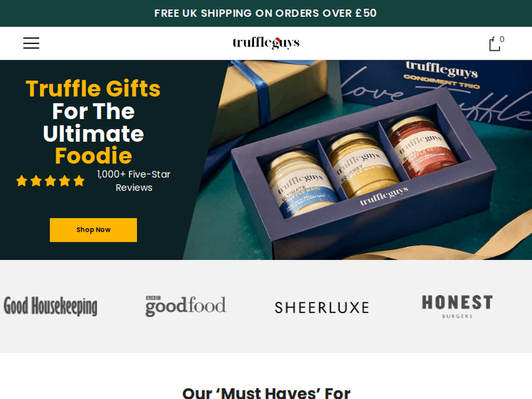Click the Honest Burgers logo
532x399 pixels.
click(457, 306)
